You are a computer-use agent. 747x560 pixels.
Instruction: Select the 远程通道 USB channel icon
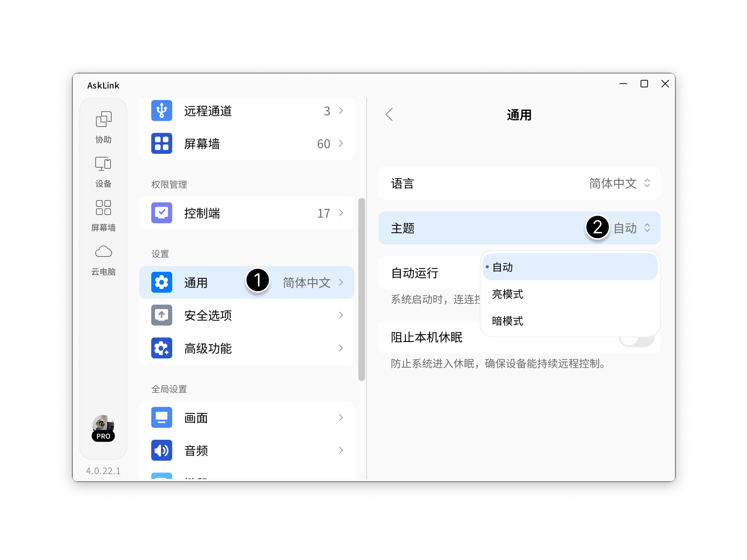[161, 111]
